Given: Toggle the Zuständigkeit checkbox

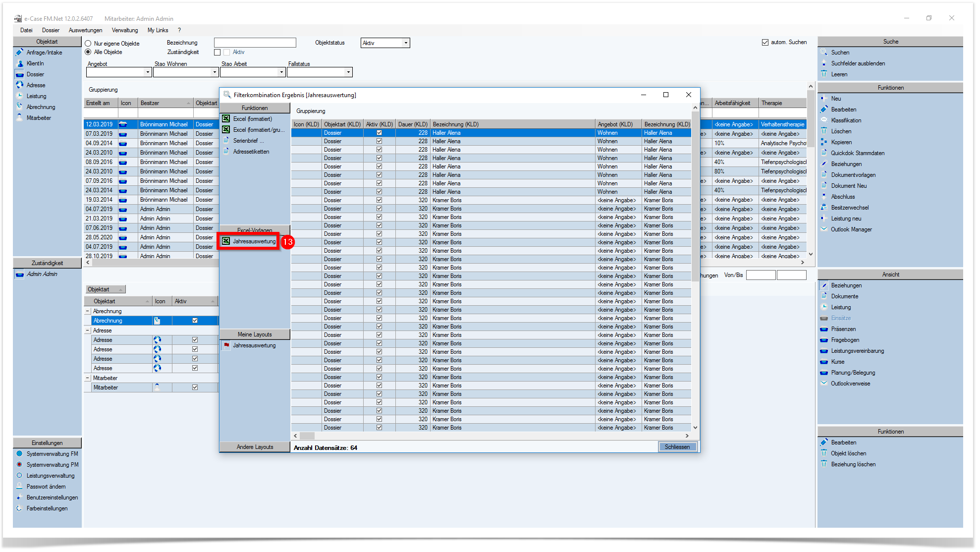Looking at the screenshot, I should tap(217, 52).
